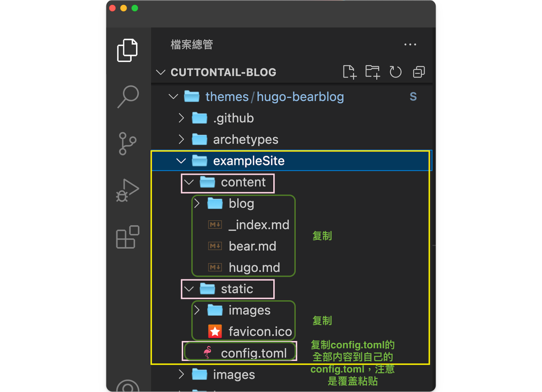Viewport: 542px width, 392px height.
Task: Open the explorer more actions ellipsis
Action: [x=410, y=45]
